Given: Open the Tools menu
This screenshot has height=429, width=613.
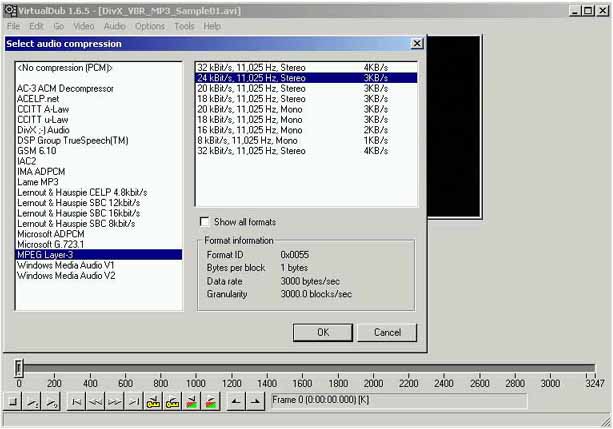Looking at the screenshot, I should click(x=184, y=26).
